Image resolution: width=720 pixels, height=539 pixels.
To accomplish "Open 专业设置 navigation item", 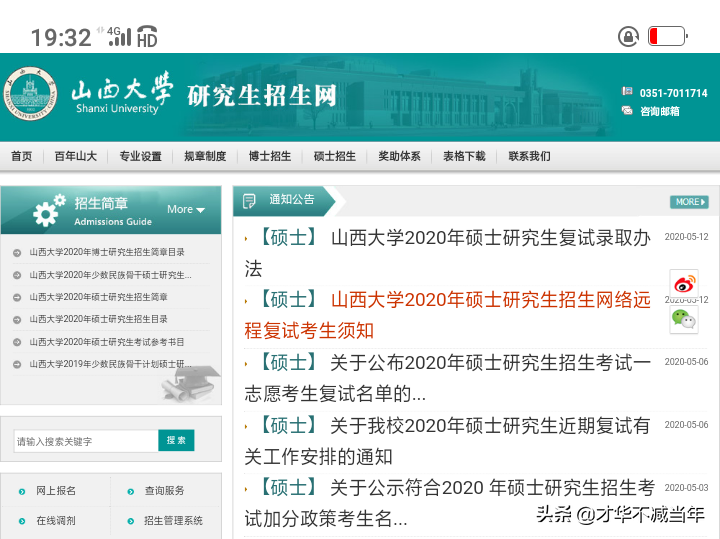I will click(x=141, y=156).
